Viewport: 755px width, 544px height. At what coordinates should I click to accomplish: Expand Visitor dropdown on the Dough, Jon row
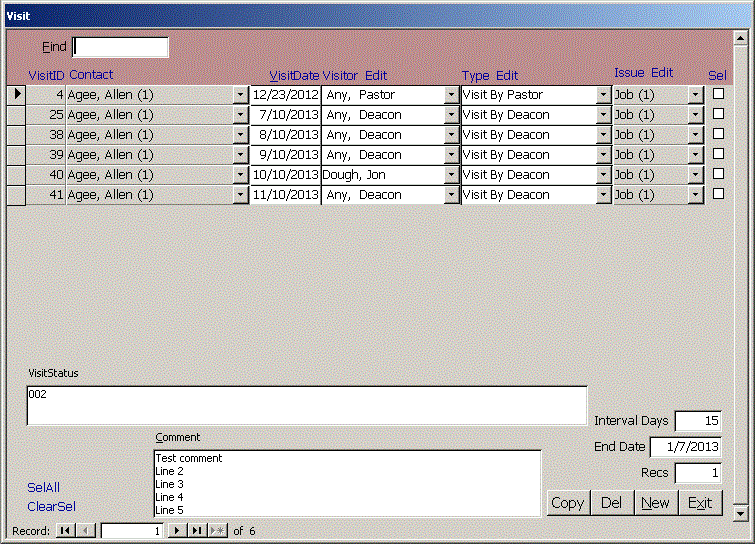tap(451, 175)
